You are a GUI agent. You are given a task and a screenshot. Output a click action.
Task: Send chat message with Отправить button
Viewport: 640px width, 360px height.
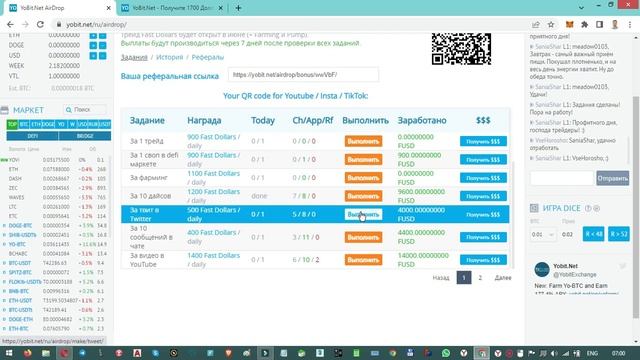coord(613,178)
